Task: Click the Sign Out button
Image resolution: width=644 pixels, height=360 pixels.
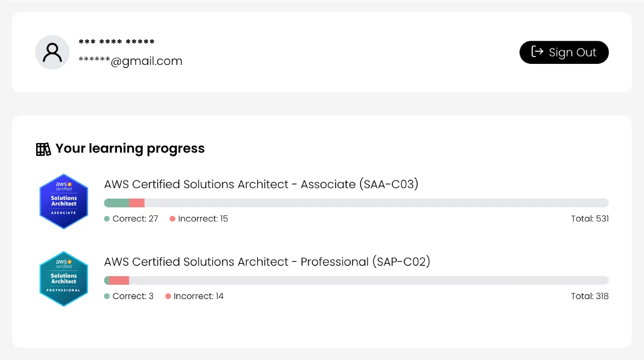Action: click(x=564, y=52)
